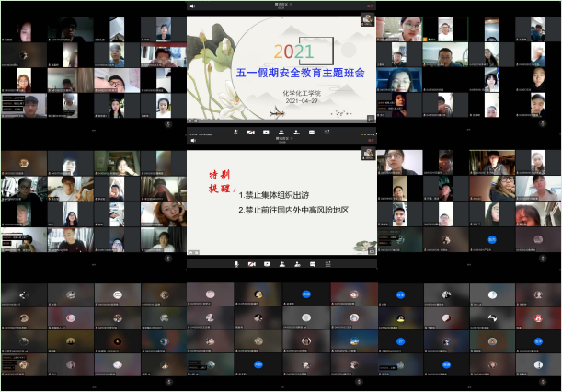
Task: Click invite icon below the 特别提醒 slide
Action: pos(281,264)
